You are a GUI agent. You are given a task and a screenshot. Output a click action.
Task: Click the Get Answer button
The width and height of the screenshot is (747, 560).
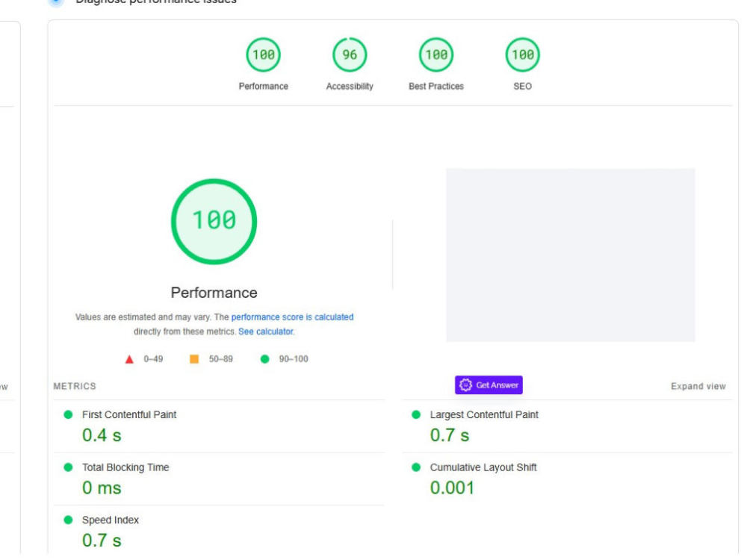[489, 385]
